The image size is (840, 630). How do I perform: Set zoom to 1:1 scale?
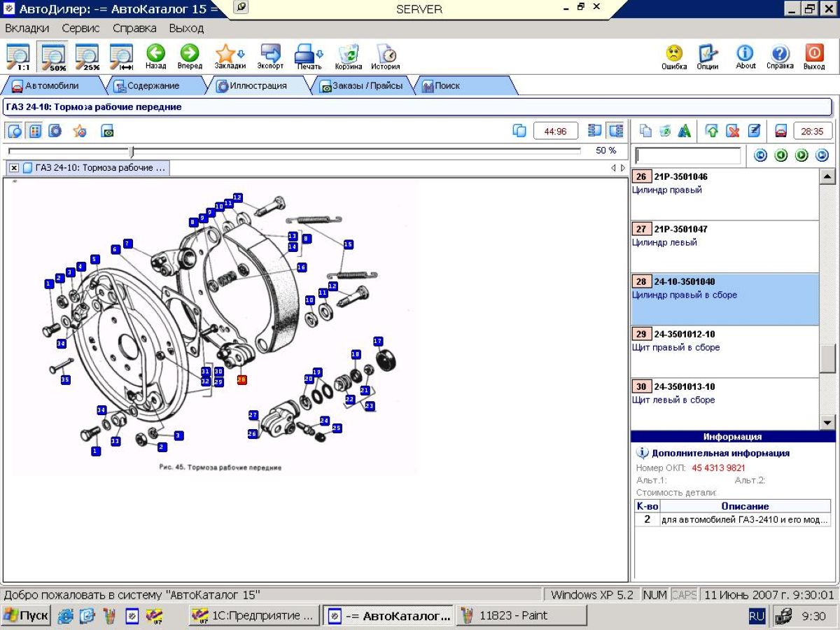coord(18,57)
